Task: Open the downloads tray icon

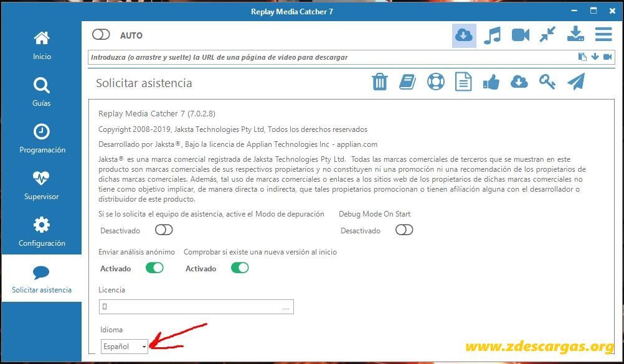Action: point(575,34)
